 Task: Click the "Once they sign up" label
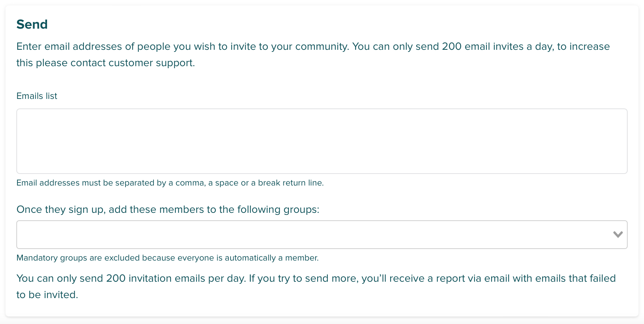60,209
